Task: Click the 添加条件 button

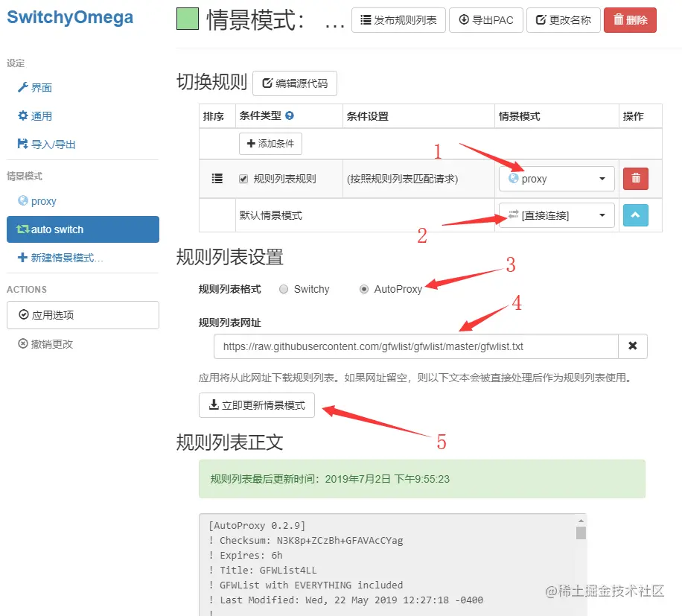Action: pyautogui.click(x=270, y=144)
